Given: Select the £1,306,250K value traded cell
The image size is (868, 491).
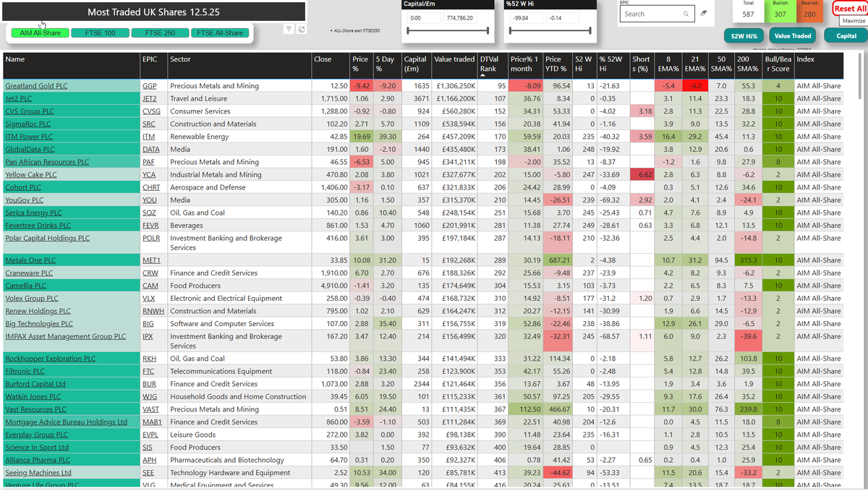Looking at the screenshot, I should [454, 86].
